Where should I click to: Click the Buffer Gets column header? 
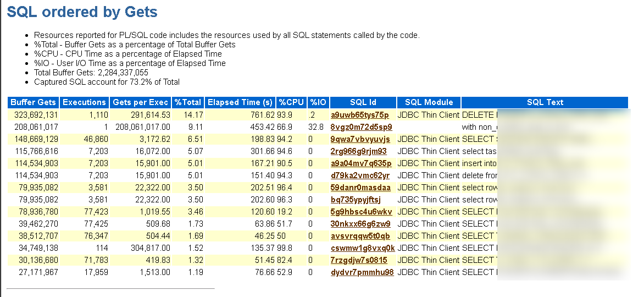coord(33,102)
